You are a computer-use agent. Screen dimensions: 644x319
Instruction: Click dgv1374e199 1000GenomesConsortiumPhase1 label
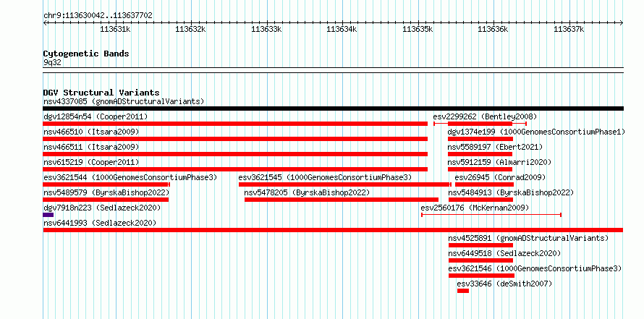[x=536, y=132]
